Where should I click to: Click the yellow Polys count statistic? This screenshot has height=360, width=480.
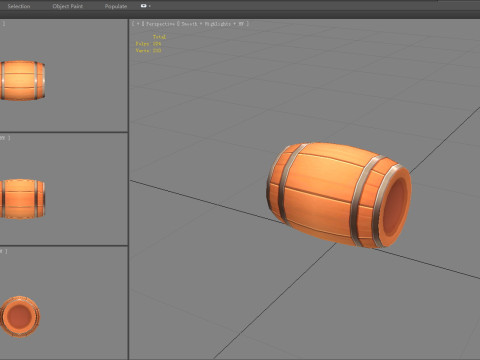pyautogui.click(x=148, y=44)
